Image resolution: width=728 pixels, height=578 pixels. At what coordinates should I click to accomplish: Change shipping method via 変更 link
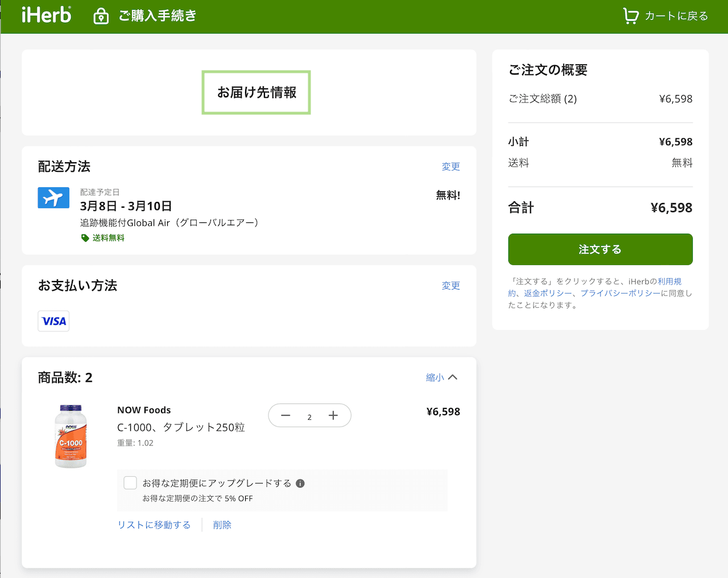pyautogui.click(x=451, y=166)
